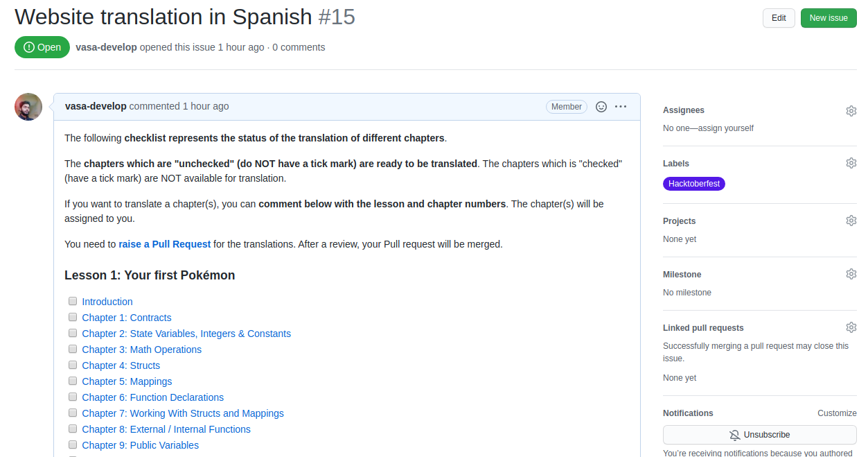Check the Chapter 7 checkbox
The height and width of the screenshot is (457, 868).
73,412
